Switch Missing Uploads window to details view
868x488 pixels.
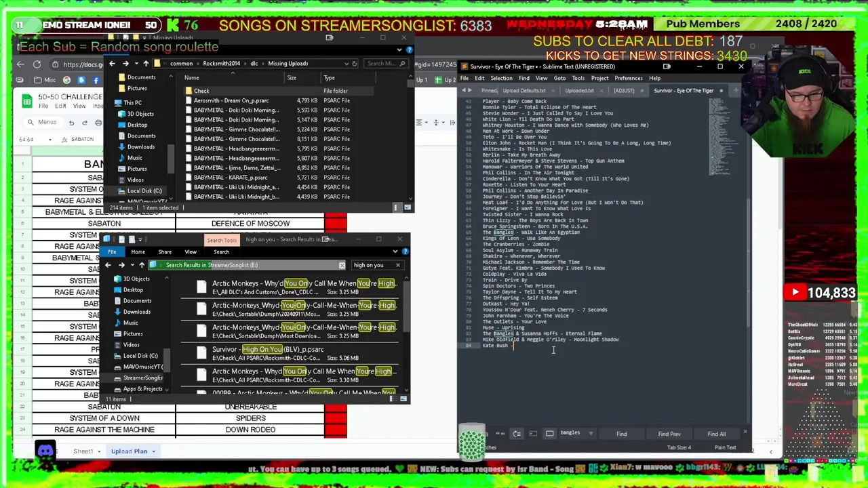point(399,207)
